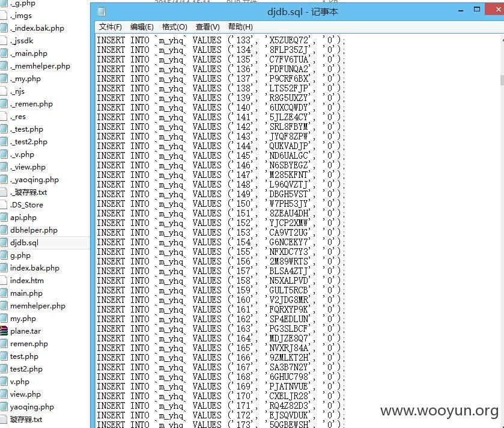Select ._test2.php file icon
Viewport: 504px width, 428px height.
point(3,141)
